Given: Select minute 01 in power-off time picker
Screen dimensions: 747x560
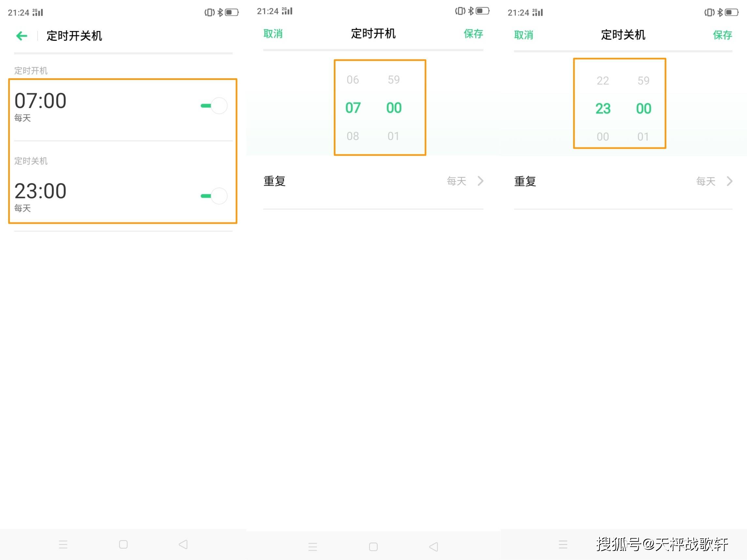Looking at the screenshot, I should coord(643,137).
